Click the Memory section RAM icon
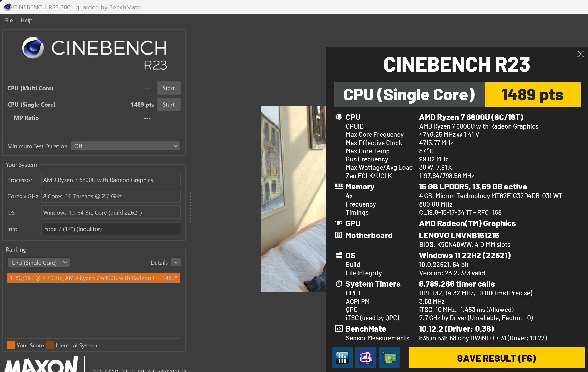 pos(339,187)
